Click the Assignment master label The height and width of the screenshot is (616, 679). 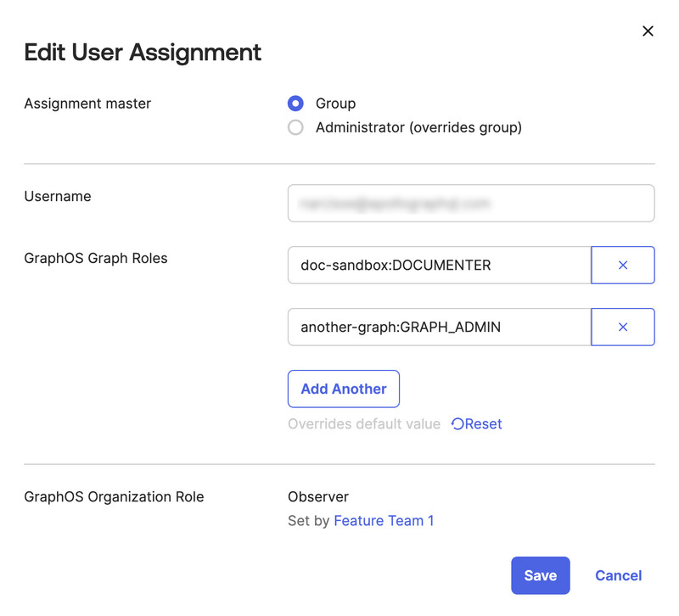[87, 104]
